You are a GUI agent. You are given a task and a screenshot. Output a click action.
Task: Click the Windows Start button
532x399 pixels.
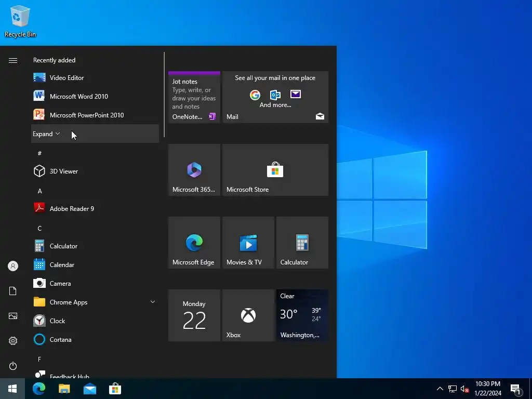(x=12, y=389)
